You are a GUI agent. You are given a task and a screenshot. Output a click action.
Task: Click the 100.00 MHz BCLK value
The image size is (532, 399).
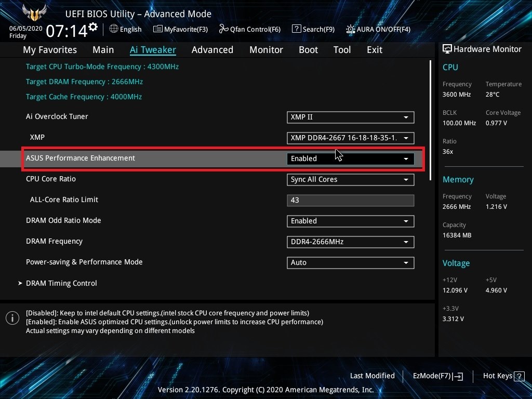click(459, 123)
